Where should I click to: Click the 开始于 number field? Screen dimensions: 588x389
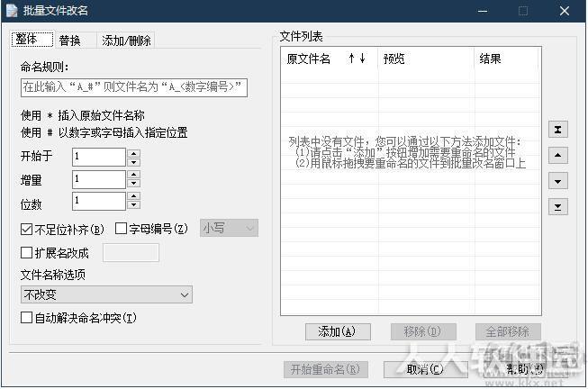(x=99, y=157)
